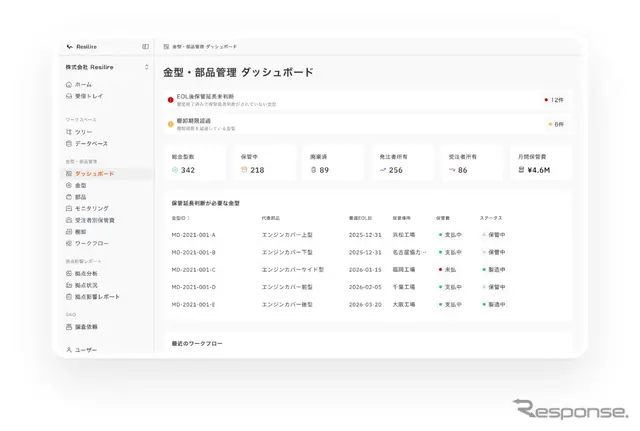The width and height of the screenshot is (640, 431).
Task: Click the 12件 count badge
Action: [554, 100]
